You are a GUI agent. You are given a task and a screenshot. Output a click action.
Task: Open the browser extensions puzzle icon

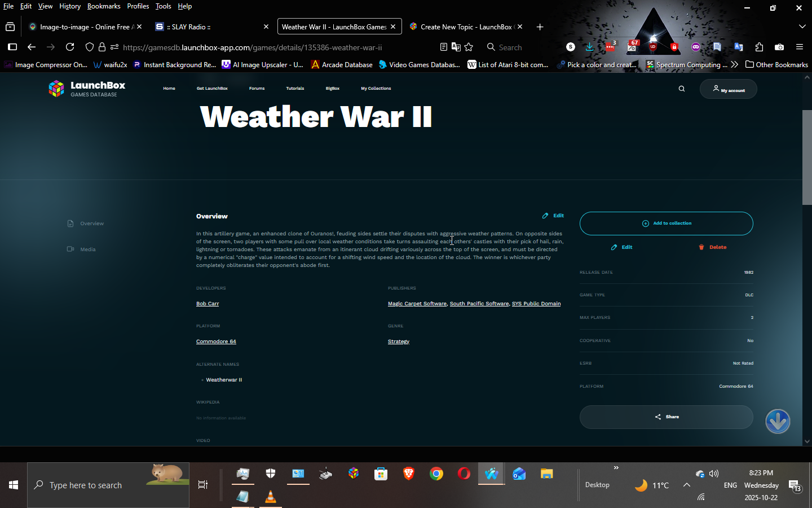point(759,47)
